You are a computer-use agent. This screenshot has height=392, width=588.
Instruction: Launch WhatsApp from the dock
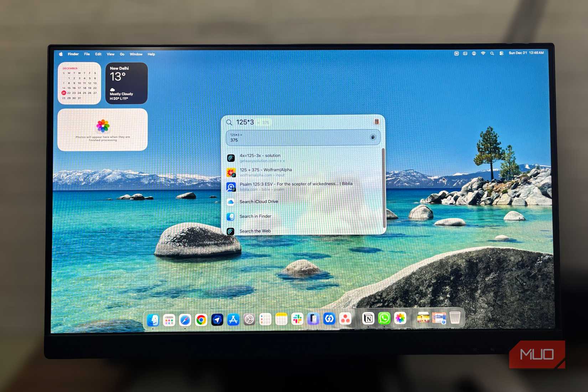point(384,318)
